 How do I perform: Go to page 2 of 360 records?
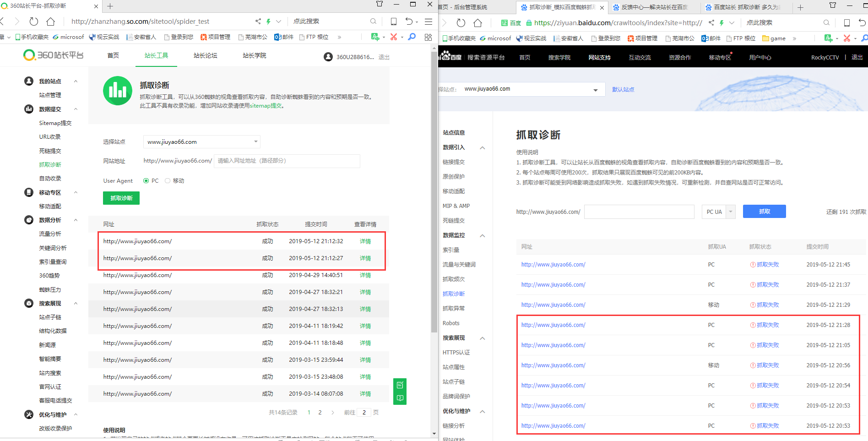[x=320, y=413]
